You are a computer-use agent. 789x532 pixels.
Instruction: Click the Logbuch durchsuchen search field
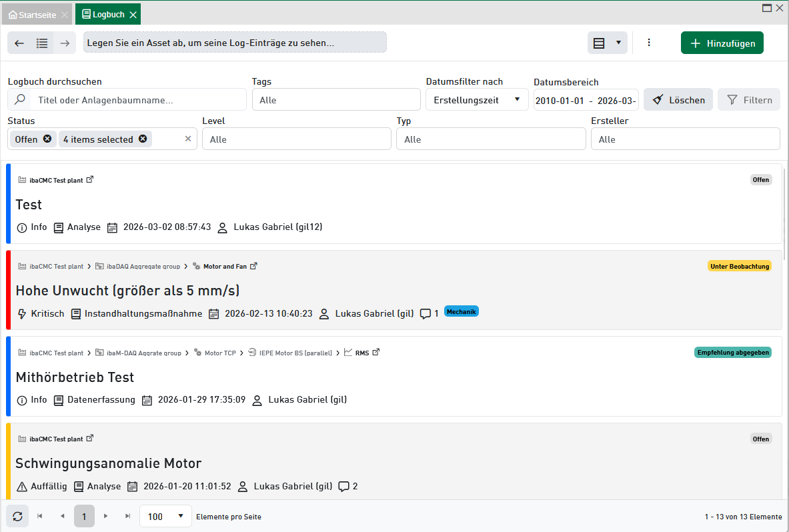(137, 100)
